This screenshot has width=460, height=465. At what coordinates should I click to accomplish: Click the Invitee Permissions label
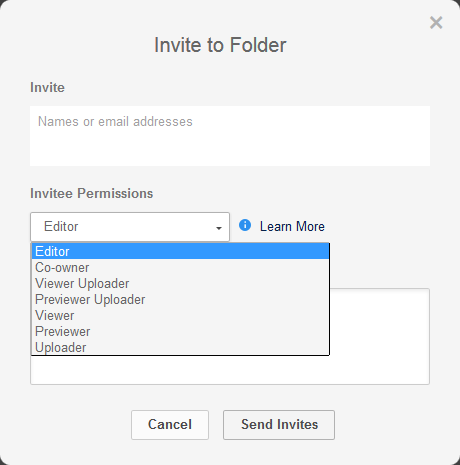(92, 193)
